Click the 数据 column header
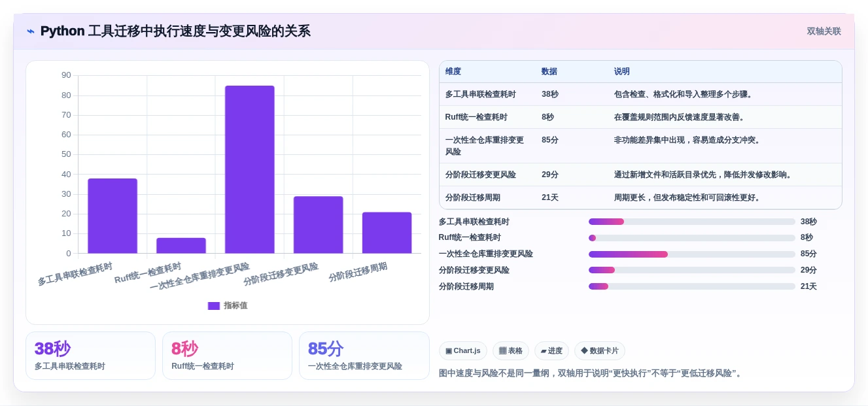 (549, 72)
